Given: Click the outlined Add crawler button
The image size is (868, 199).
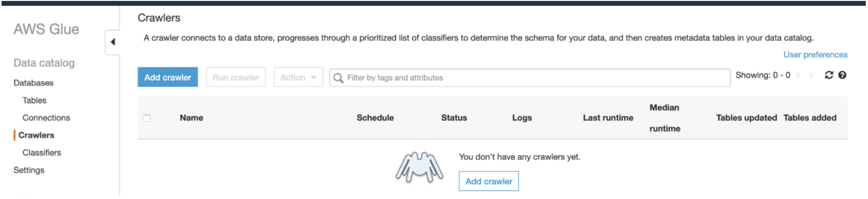Looking at the screenshot, I should tap(488, 181).
